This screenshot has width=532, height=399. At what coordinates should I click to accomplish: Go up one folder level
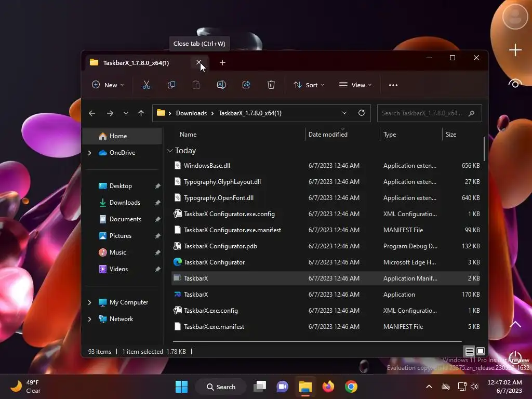141,113
